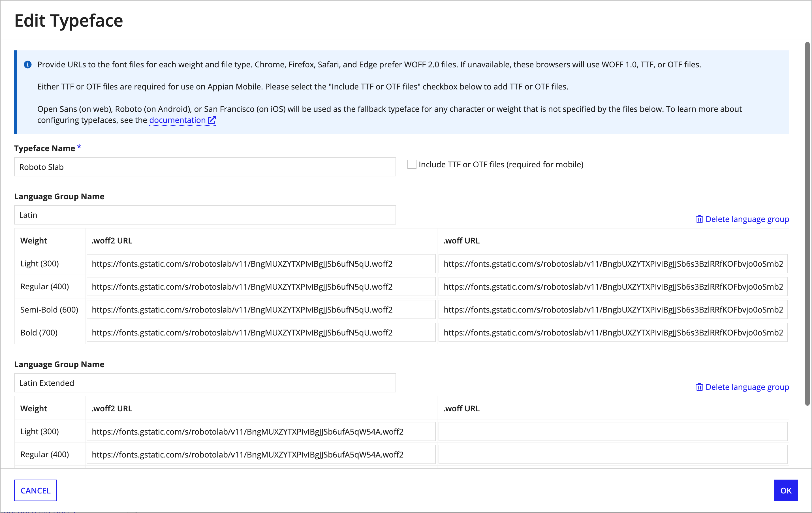Edit the Latin Extended group name field
This screenshot has width=812, height=513.
point(205,383)
